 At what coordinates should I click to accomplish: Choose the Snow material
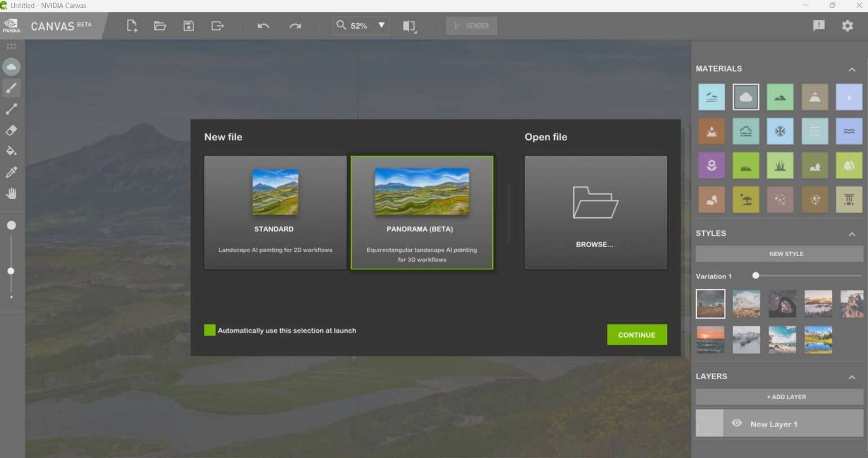point(781,131)
